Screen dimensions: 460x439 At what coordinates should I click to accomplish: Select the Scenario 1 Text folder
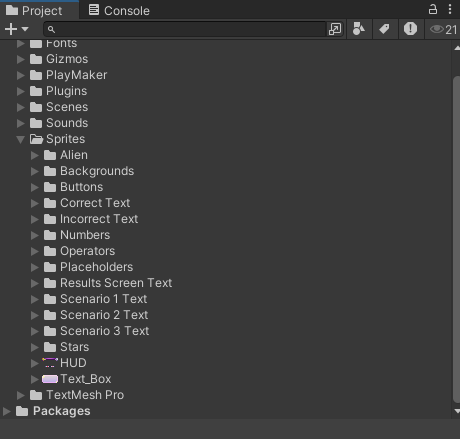point(103,299)
